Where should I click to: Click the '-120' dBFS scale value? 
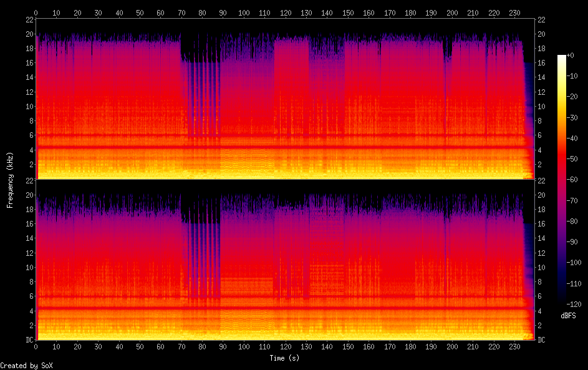[x=574, y=304]
